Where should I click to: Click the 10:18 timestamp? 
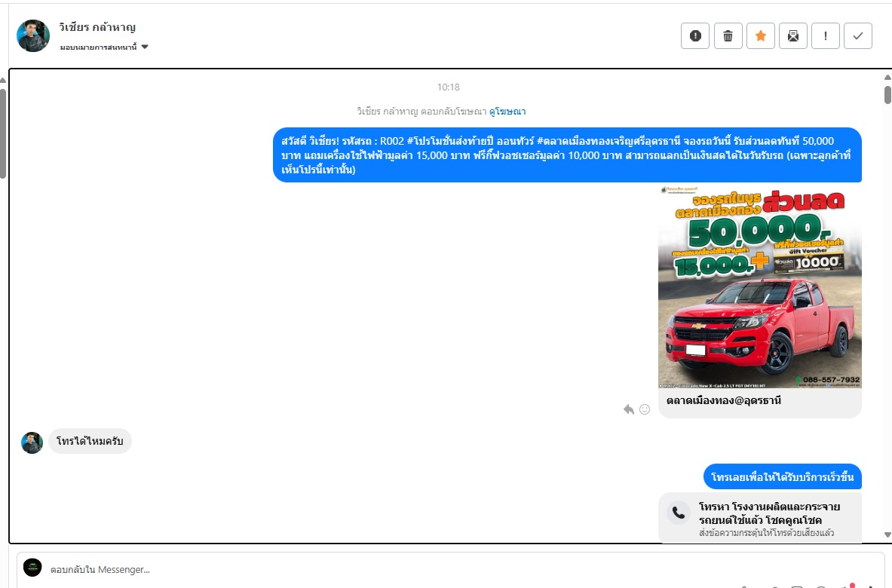[449, 87]
